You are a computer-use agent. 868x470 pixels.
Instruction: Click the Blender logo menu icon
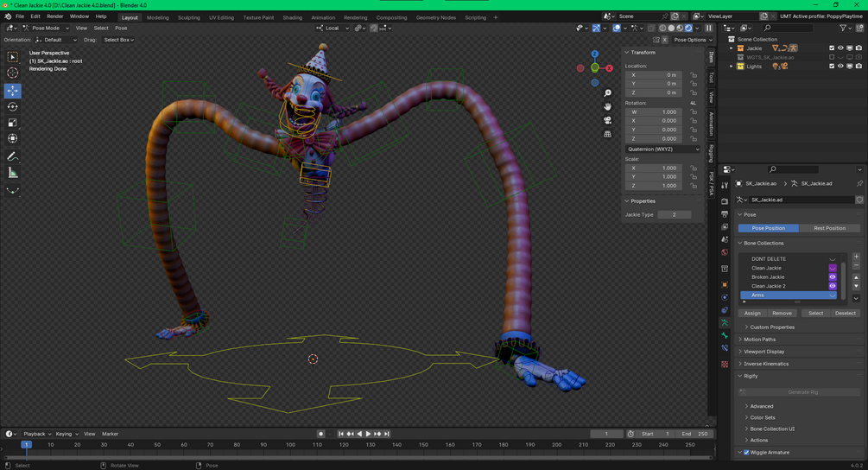pyautogui.click(x=8, y=16)
